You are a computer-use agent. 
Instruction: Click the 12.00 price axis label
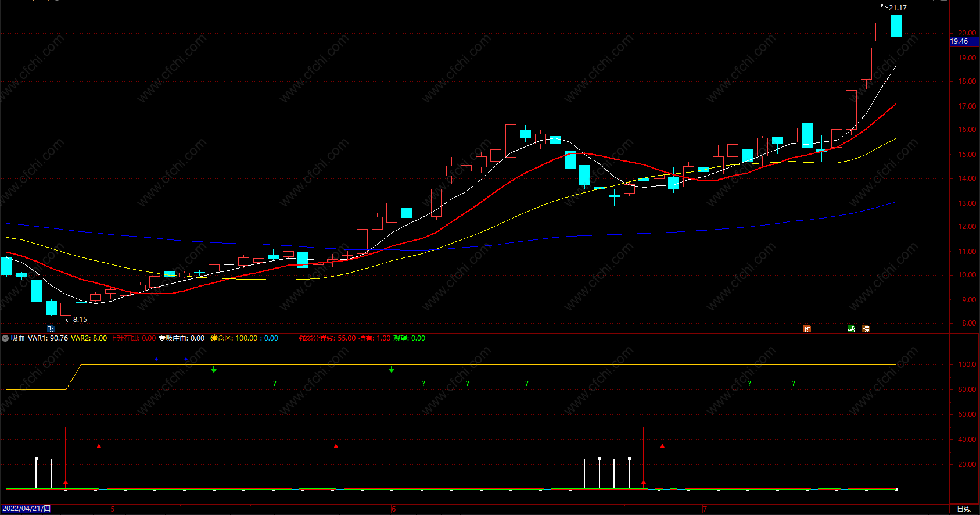pos(967,227)
